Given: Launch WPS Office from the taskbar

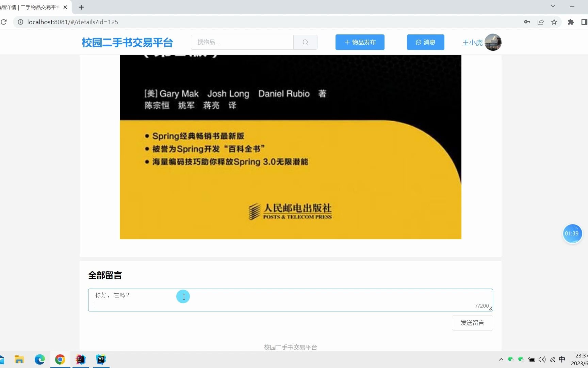Looking at the screenshot, I should (x=101, y=359).
